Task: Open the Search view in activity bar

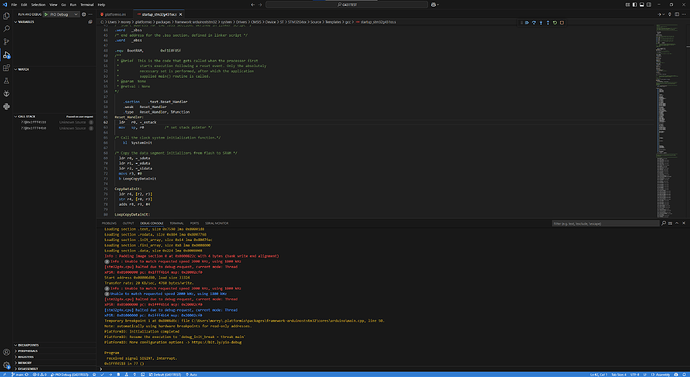Action: [x=6, y=29]
